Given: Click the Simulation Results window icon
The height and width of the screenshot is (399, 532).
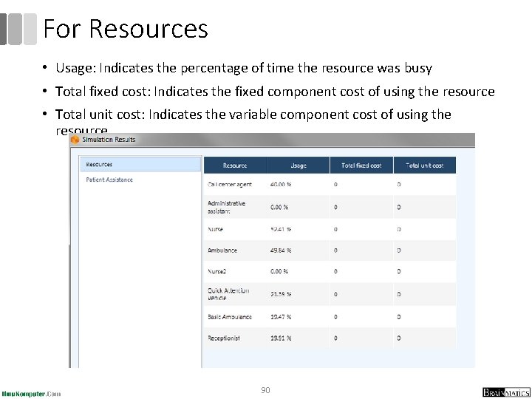Looking at the screenshot, I should tap(75, 140).
